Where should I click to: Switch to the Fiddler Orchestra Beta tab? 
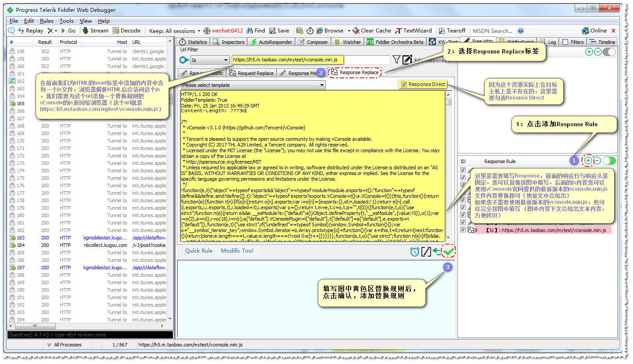[395, 42]
